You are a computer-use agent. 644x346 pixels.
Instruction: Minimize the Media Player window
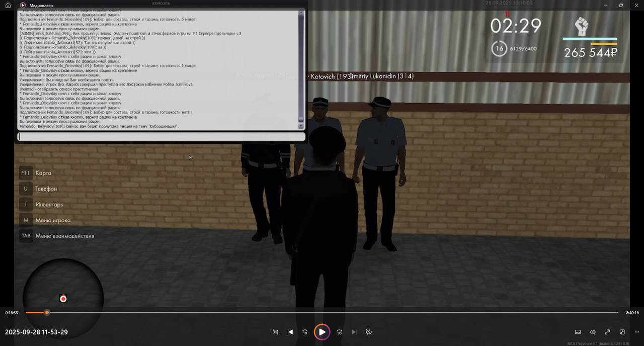point(606,5)
